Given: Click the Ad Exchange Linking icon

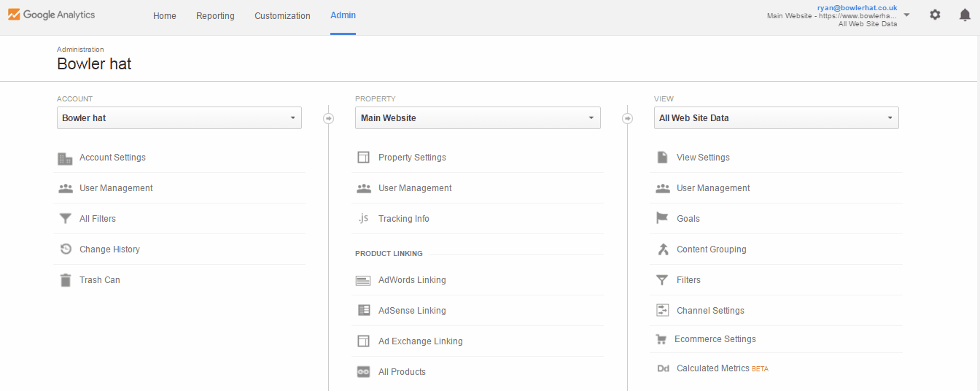Looking at the screenshot, I should click(x=363, y=341).
